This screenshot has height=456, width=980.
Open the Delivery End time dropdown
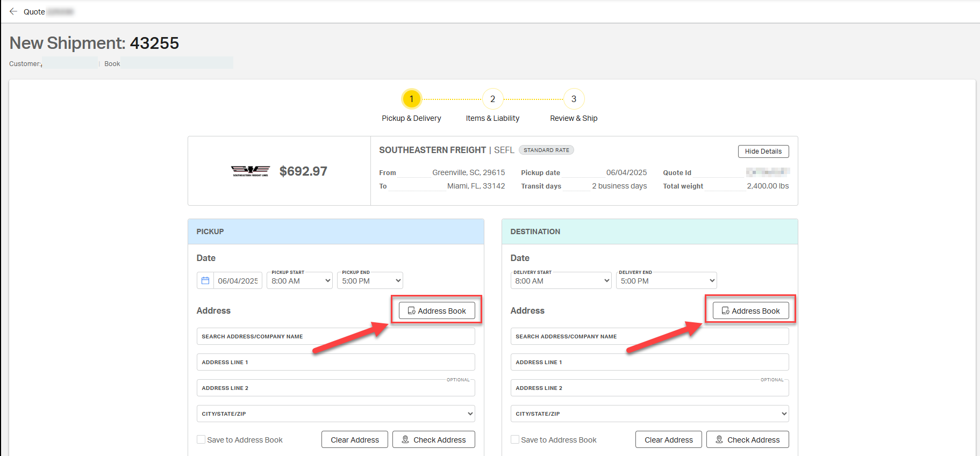pos(666,281)
